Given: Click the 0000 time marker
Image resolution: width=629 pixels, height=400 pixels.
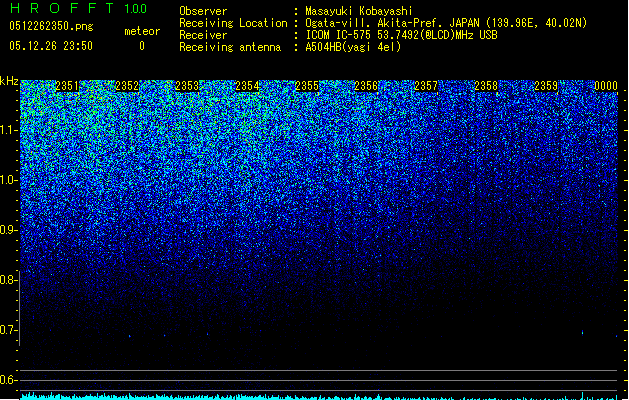Looking at the screenshot, I should (x=606, y=86).
